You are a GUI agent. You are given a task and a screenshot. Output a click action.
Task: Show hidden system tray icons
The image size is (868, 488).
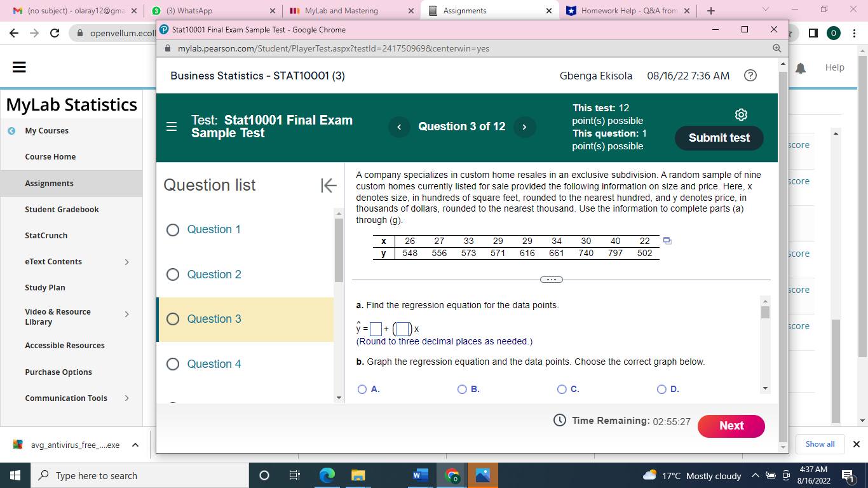pos(756,475)
